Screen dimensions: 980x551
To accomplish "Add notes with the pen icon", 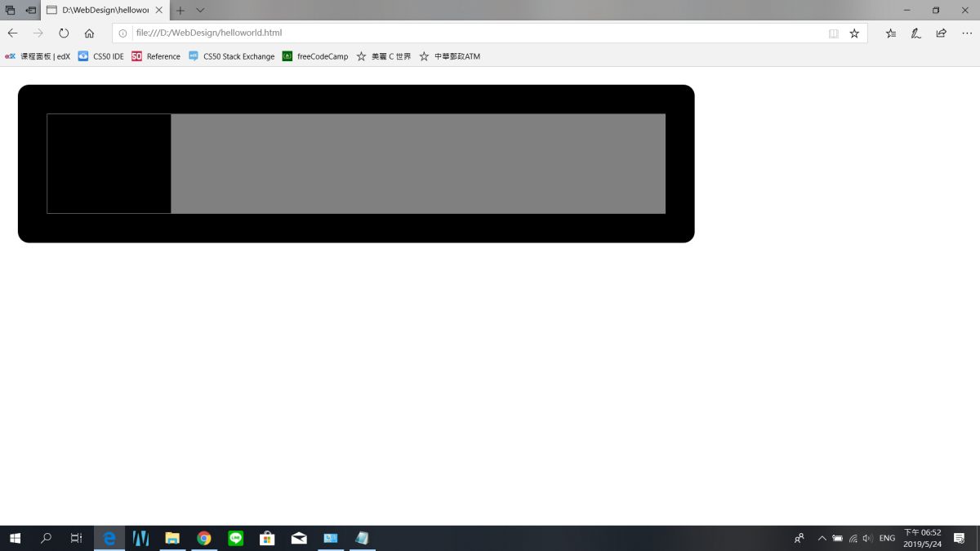I will tap(916, 33).
